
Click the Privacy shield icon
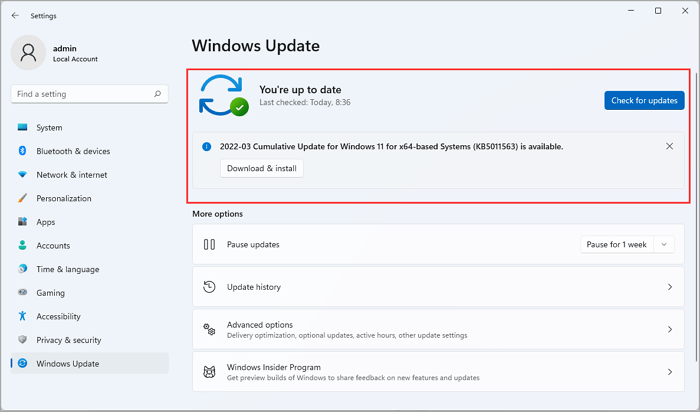coord(22,340)
